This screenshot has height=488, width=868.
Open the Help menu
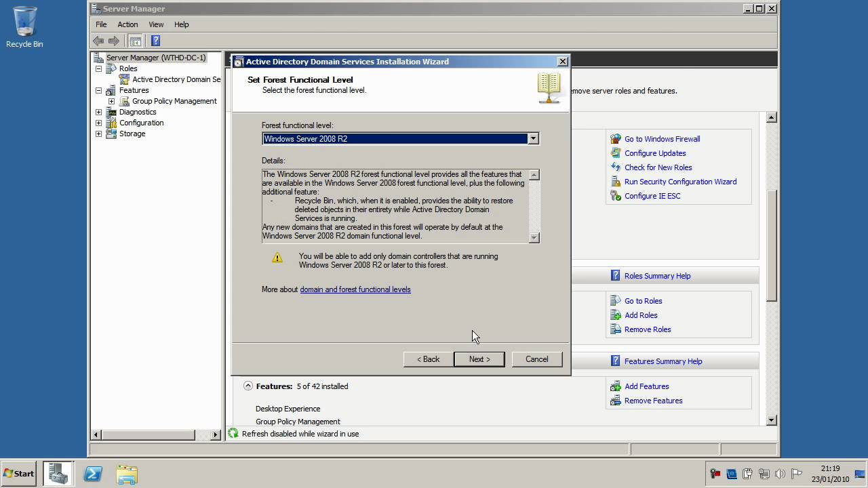click(x=181, y=24)
